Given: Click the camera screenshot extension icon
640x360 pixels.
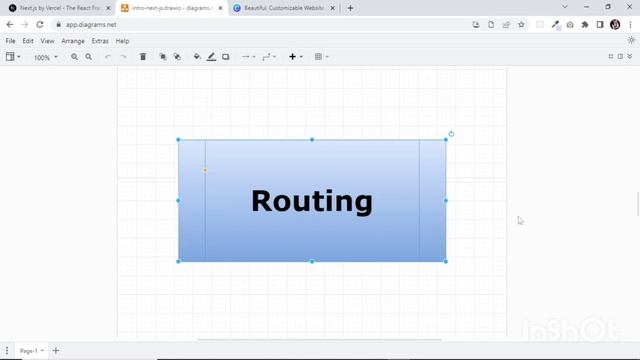Looking at the screenshot, I should click(570, 24).
